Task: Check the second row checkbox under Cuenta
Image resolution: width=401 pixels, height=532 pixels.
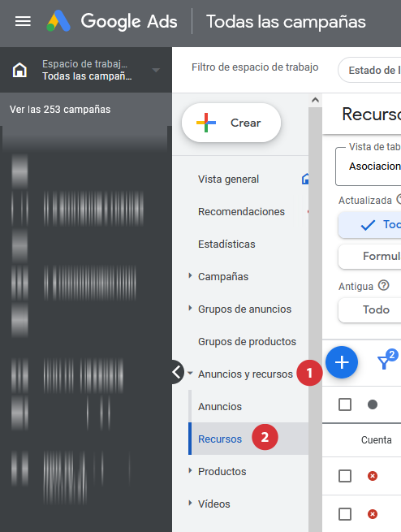Action: pyautogui.click(x=345, y=514)
